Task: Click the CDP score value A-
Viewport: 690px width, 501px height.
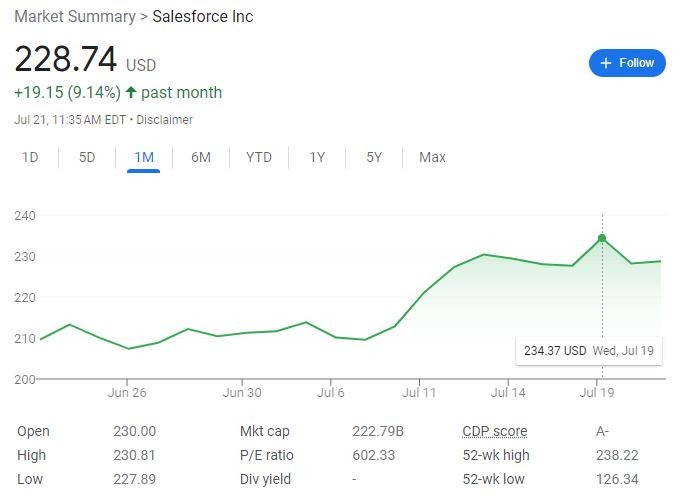Action: [x=602, y=432]
